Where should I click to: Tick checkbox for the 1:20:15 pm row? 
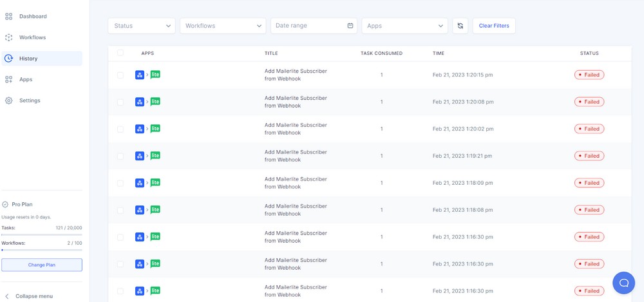click(120, 75)
